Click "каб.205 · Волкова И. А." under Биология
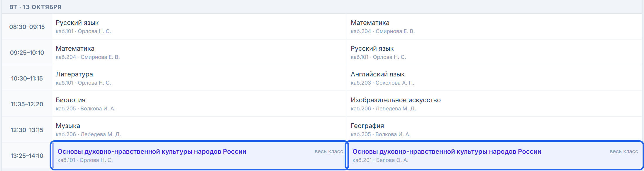 pyautogui.click(x=86, y=109)
